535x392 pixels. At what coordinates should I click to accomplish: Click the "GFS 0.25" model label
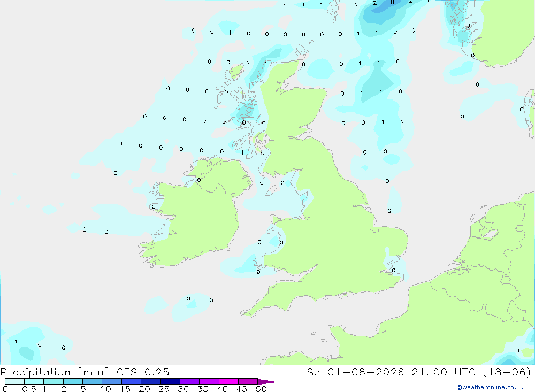pos(143,372)
